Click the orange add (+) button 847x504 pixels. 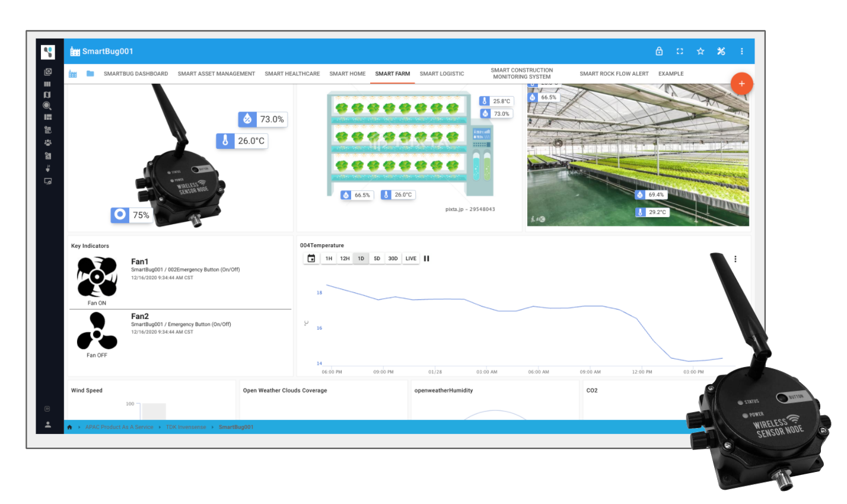pos(741,84)
